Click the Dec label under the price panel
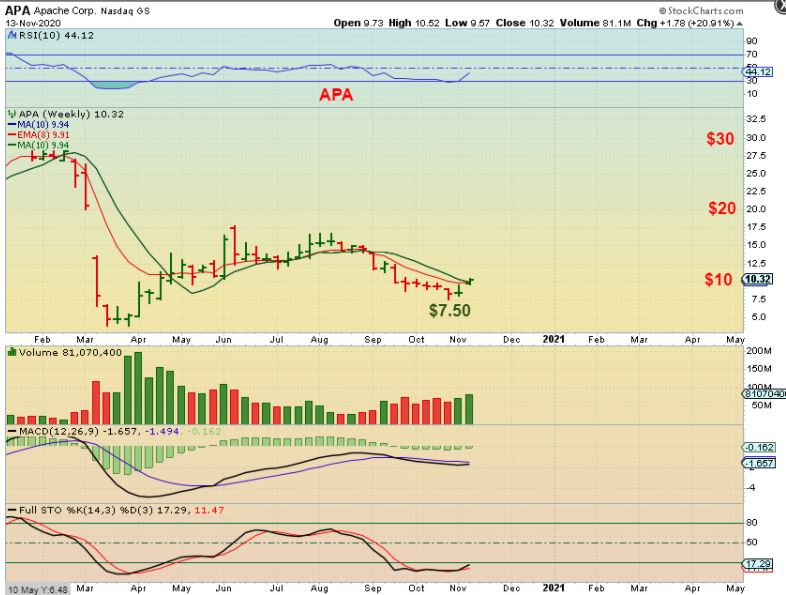786x595 pixels. coord(511,340)
